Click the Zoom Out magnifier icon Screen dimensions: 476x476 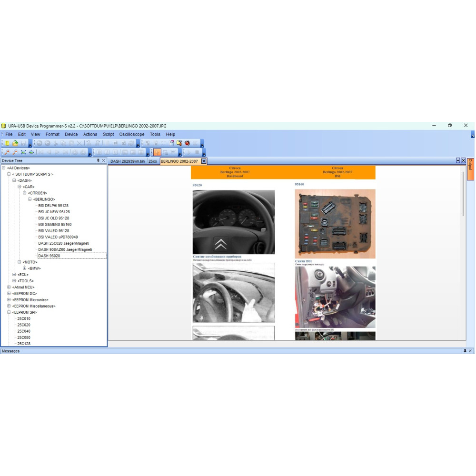click(x=15, y=152)
